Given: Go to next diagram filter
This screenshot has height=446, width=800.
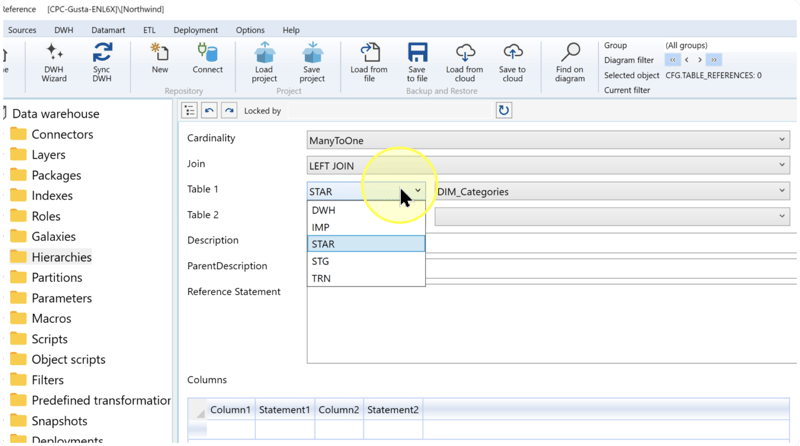Looking at the screenshot, I should click(700, 60).
